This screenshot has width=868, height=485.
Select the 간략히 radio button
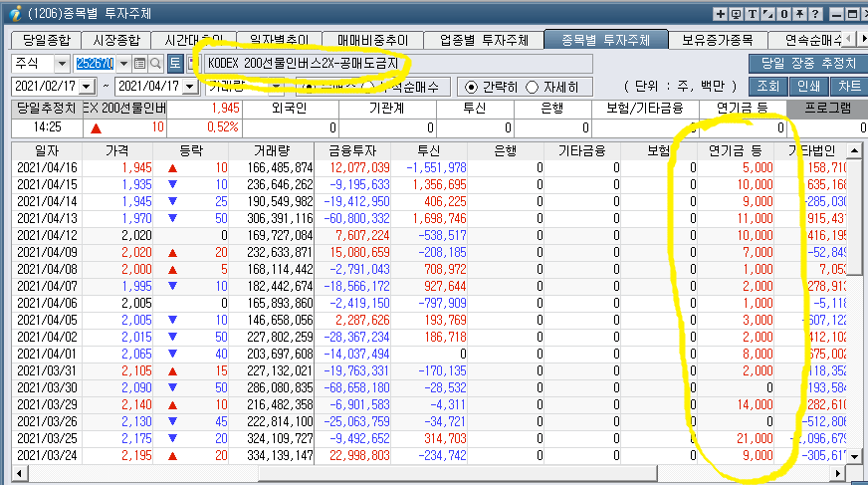473,87
